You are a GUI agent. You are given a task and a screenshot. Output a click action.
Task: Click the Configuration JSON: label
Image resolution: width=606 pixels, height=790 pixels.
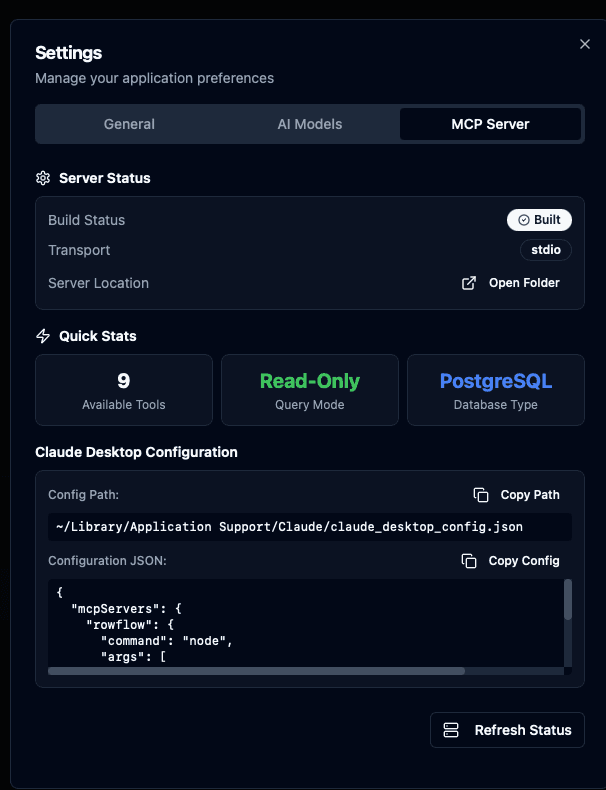click(107, 561)
